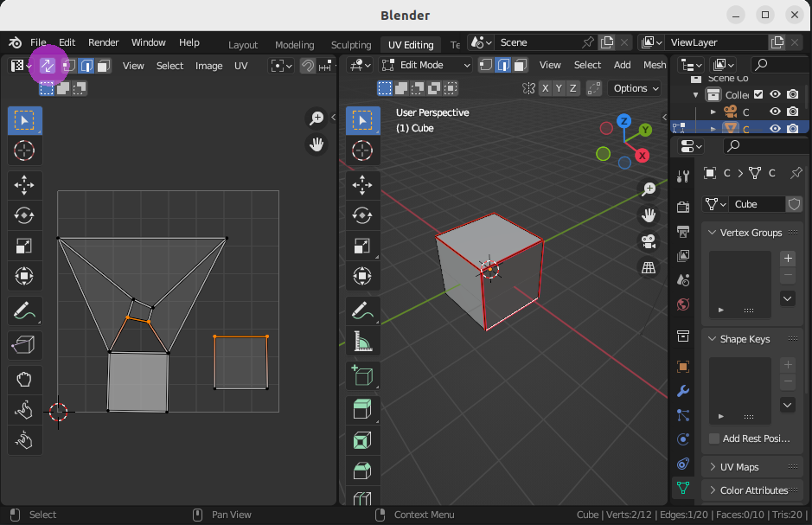
Task: Switch to the Layout workspace tab
Action: (242, 44)
